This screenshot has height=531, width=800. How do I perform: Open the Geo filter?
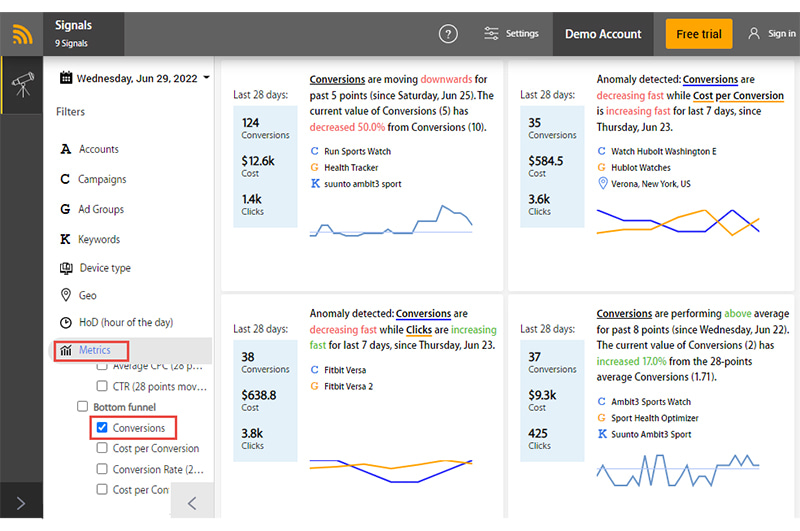point(87,296)
